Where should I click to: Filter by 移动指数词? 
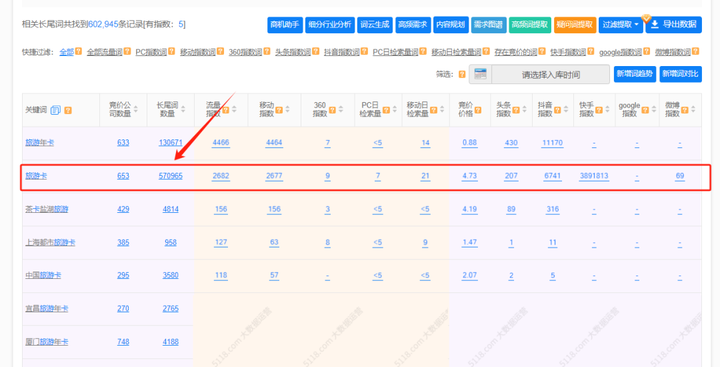[x=197, y=52]
